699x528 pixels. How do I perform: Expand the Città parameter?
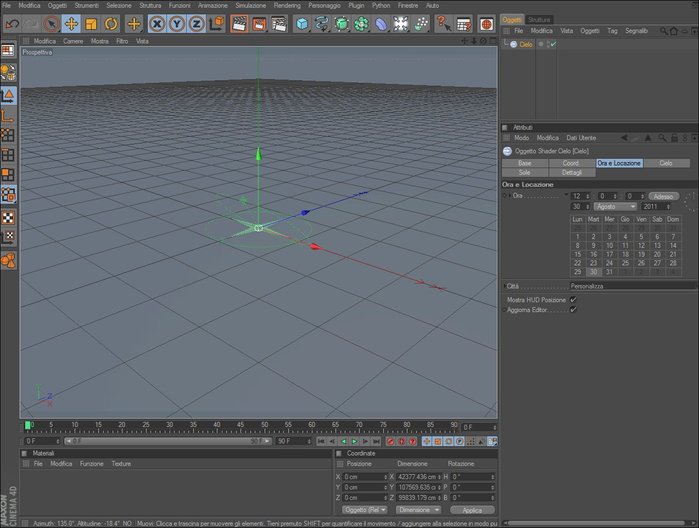[505, 286]
